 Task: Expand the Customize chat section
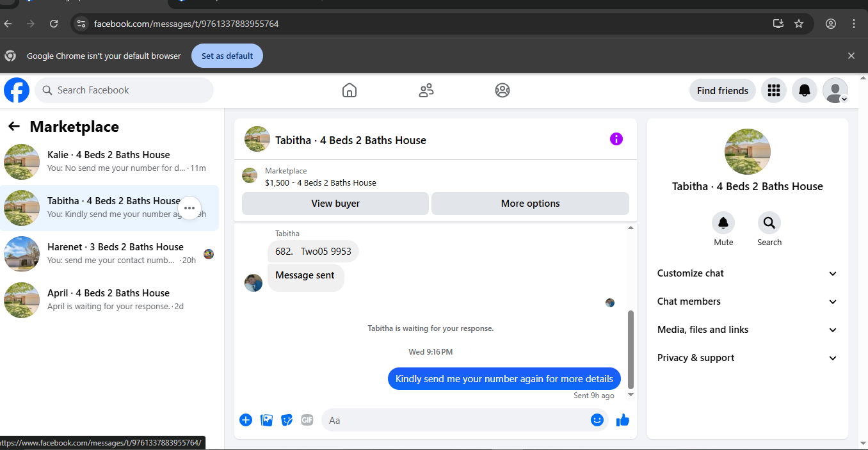(x=748, y=273)
